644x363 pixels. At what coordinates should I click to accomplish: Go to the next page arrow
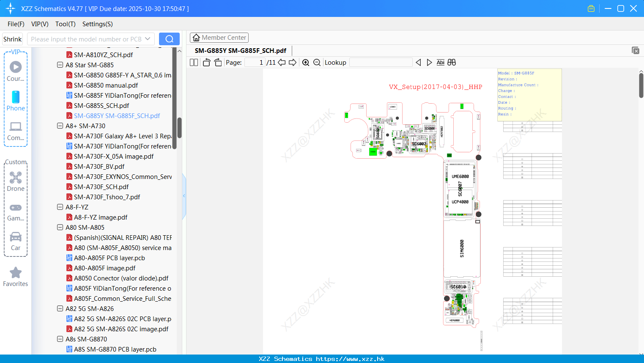click(x=293, y=63)
